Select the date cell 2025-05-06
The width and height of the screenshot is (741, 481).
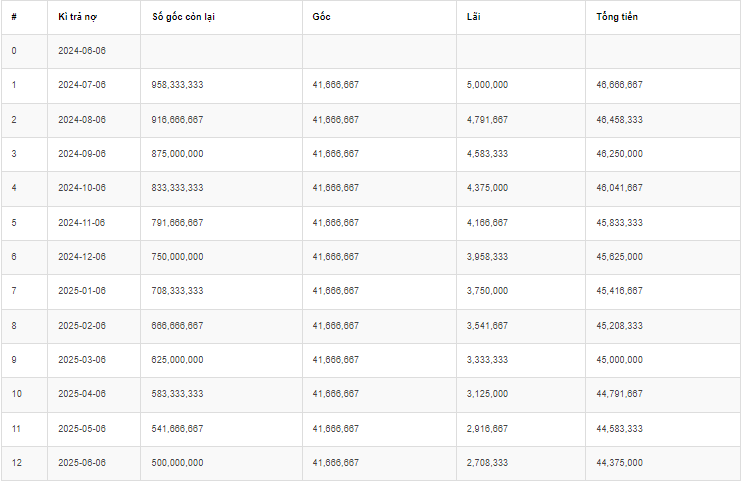click(x=82, y=429)
